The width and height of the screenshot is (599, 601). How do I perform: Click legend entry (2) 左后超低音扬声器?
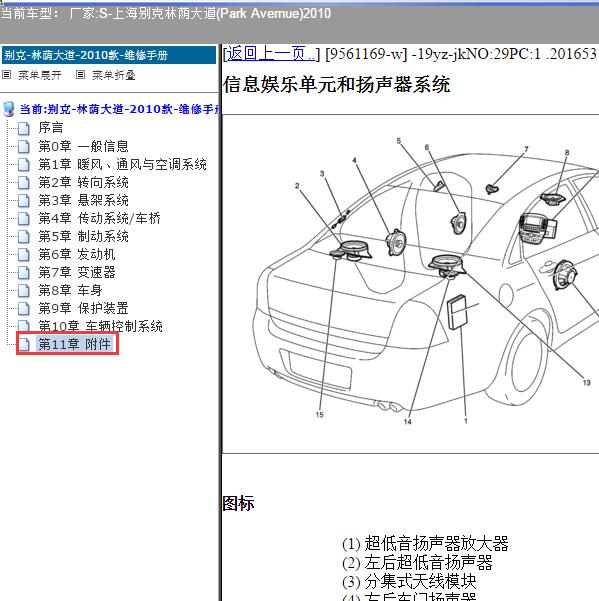click(x=417, y=563)
